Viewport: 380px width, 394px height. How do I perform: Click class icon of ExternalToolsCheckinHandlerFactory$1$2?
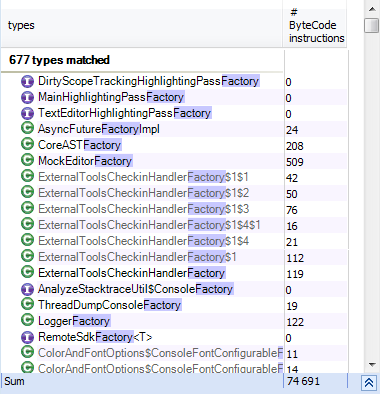coord(27,192)
